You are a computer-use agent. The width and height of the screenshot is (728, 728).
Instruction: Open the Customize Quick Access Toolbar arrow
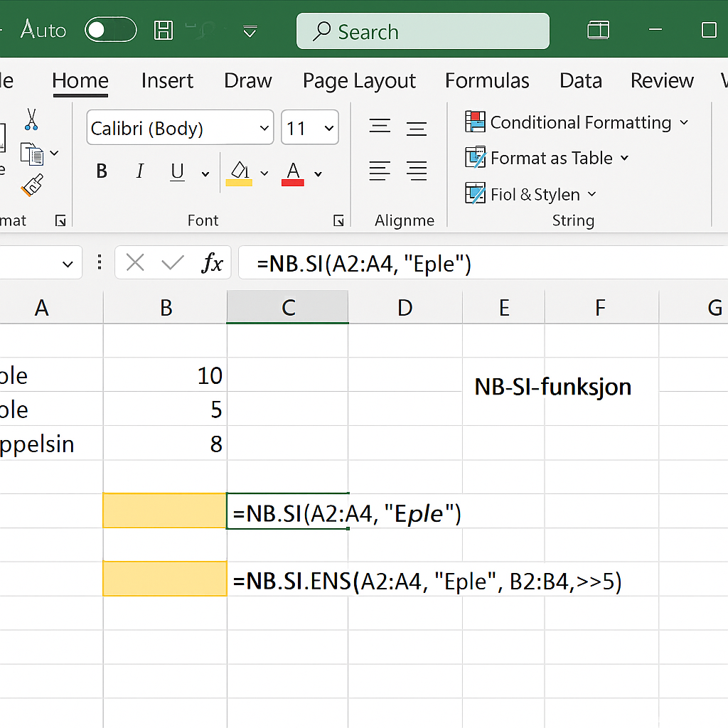[250, 31]
